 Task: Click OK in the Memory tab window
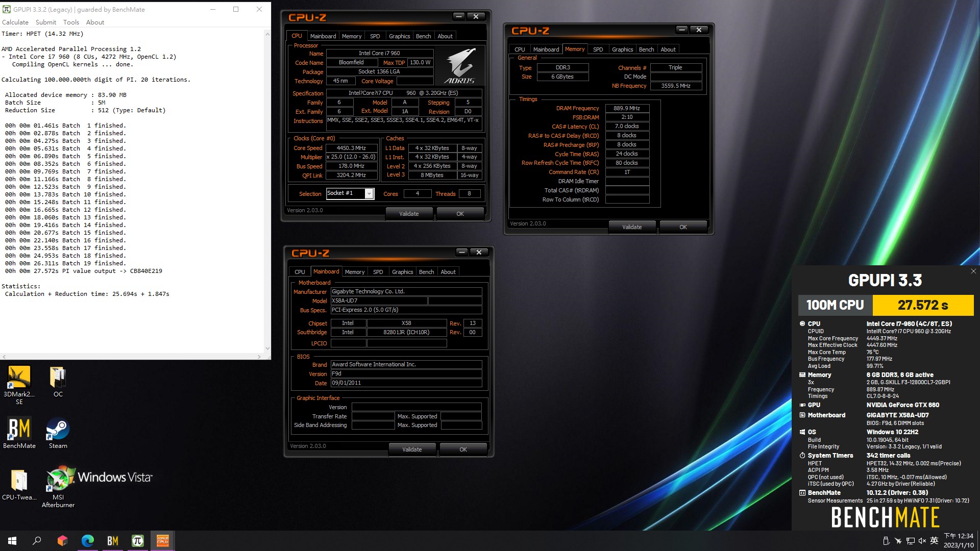683,227
